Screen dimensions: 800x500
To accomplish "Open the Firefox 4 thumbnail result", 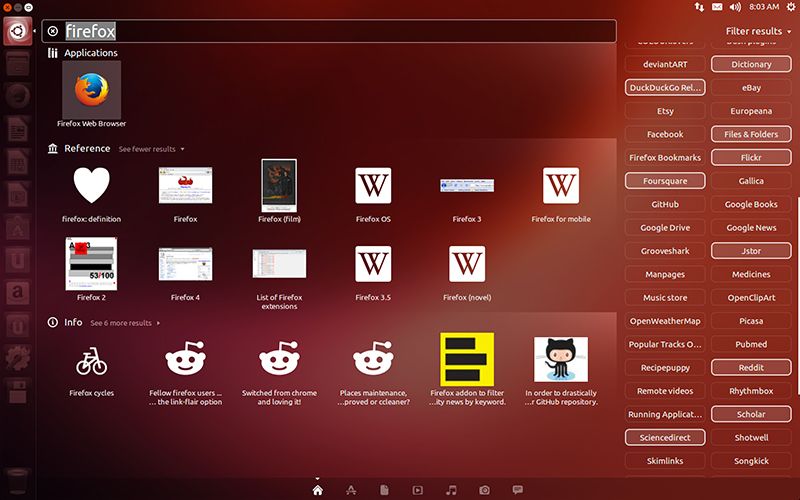I will 185,264.
